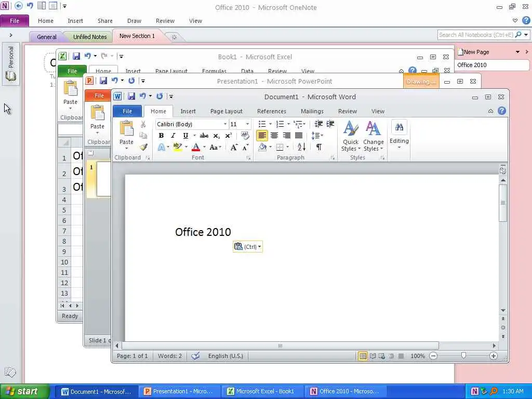This screenshot has width=532, height=399.
Task: Open Change Styles menu in Word
Action: click(x=373, y=137)
